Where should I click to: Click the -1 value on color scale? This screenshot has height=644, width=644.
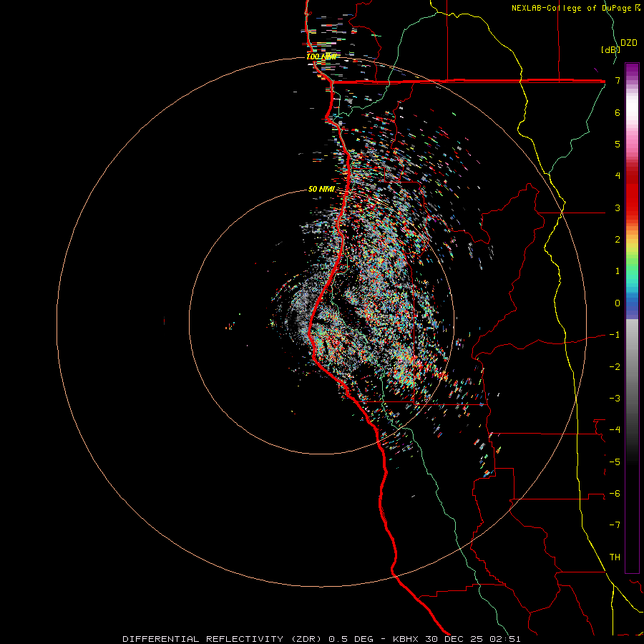pos(615,335)
